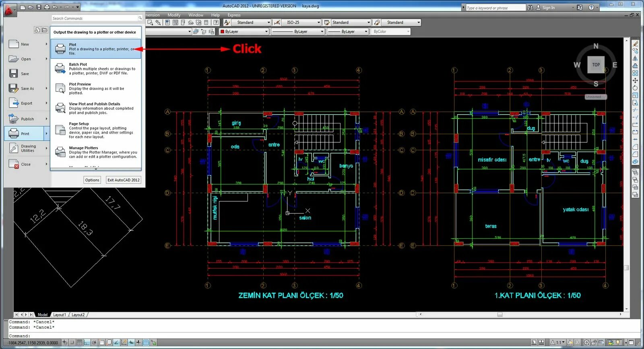This screenshot has width=644, height=349.
Task: Click the Save disk icon in Quick Access toolbar
Action: [39, 7]
